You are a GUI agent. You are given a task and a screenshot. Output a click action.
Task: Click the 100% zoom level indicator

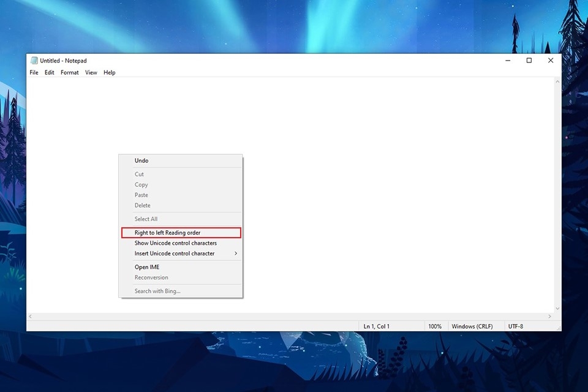[x=435, y=326]
